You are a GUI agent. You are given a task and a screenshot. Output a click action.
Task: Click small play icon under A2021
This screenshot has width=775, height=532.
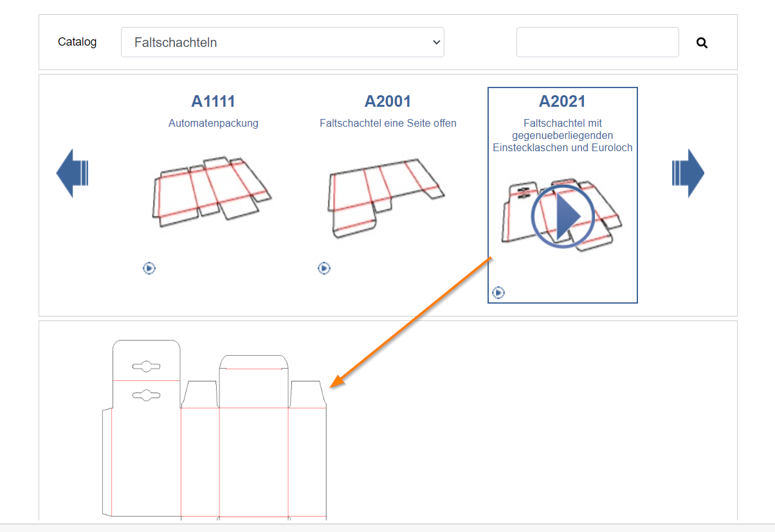[498, 293]
